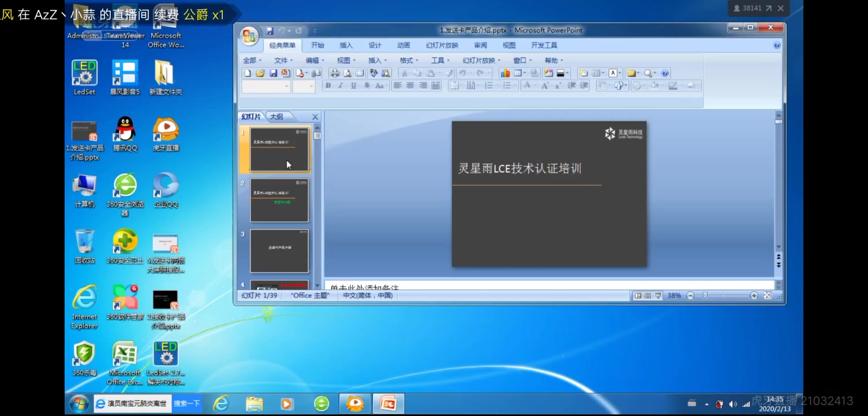Switch to the 大纲 outline pane tab
Viewport: 868px width, 416px height.
click(x=277, y=117)
